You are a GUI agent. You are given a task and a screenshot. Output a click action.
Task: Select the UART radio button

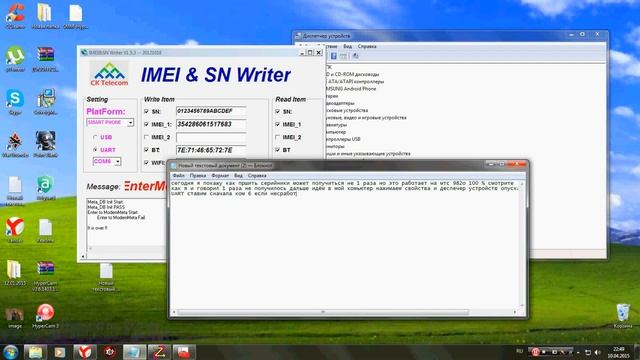pos(95,150)
